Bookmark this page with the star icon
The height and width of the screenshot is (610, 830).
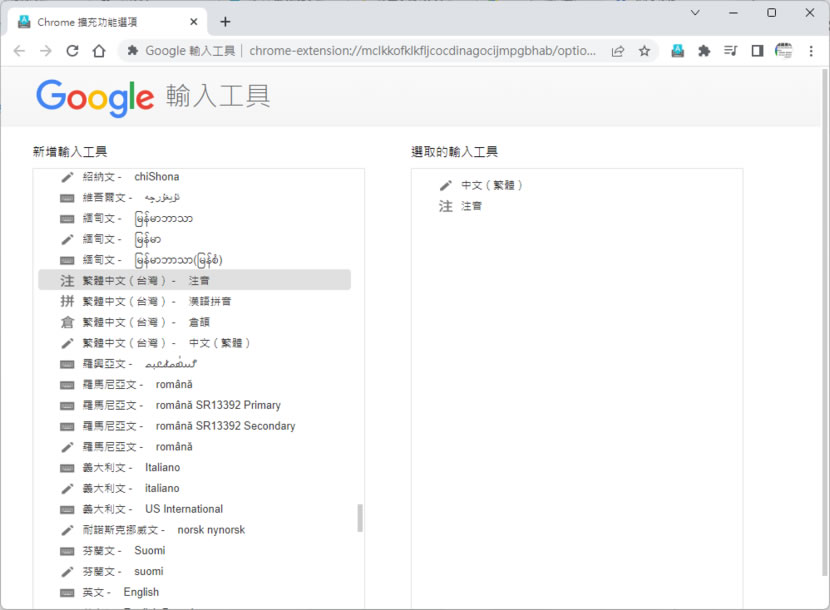pyautogui.click(x=644, y=51)
